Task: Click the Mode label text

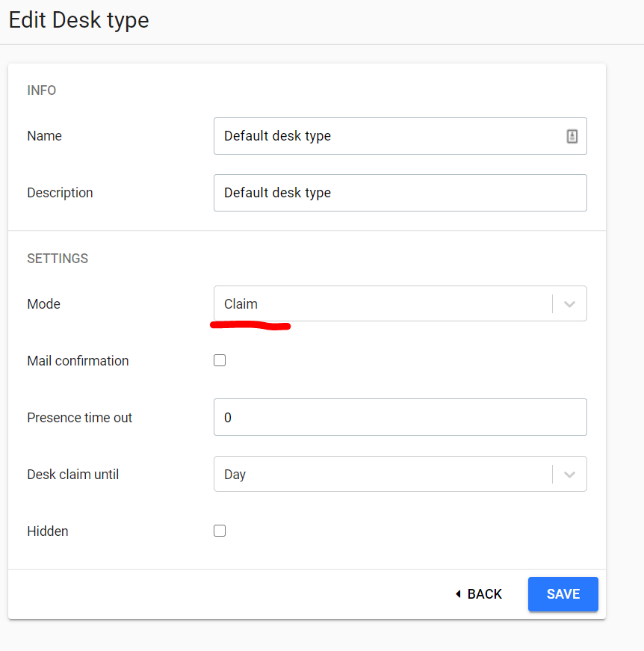Action: point(43,304)
